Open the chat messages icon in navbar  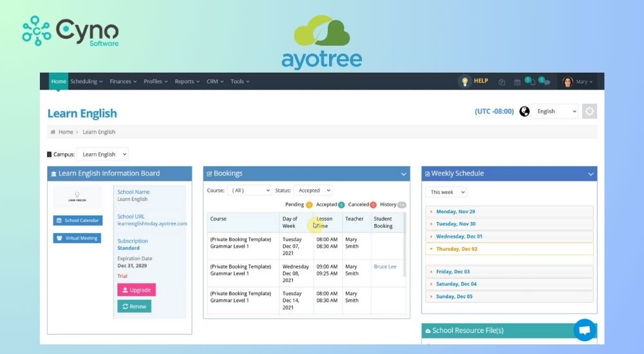tap(547, 82)
